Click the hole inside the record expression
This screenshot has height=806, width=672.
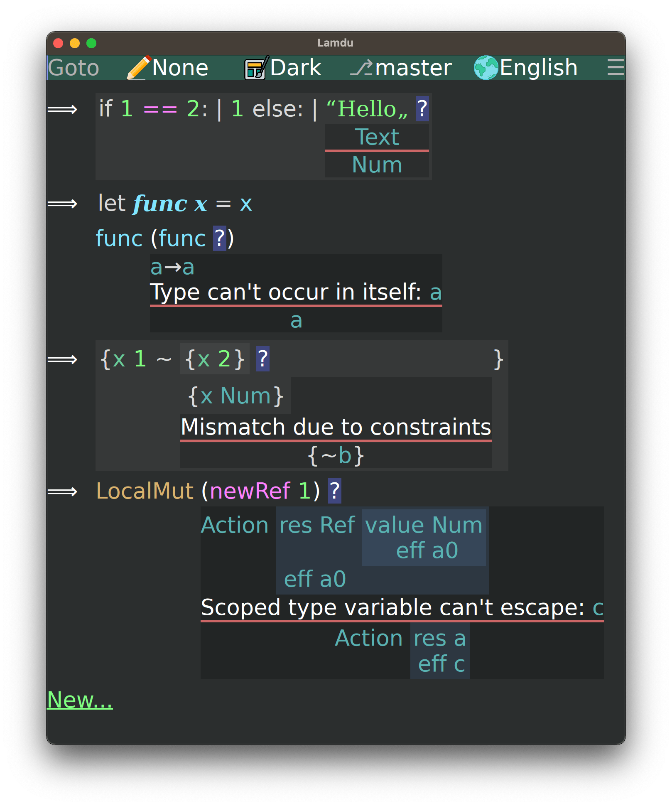262,359
